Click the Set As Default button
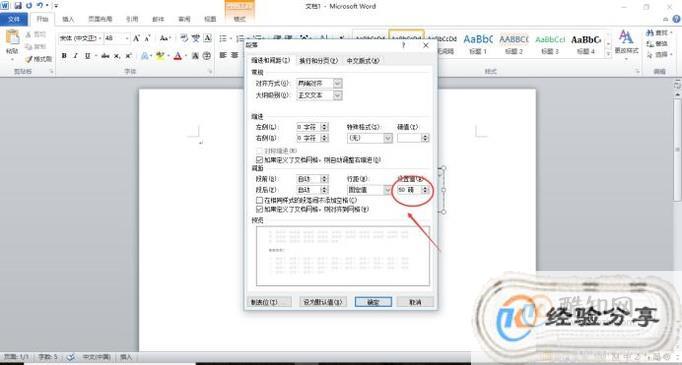 (x=323, y=301)
